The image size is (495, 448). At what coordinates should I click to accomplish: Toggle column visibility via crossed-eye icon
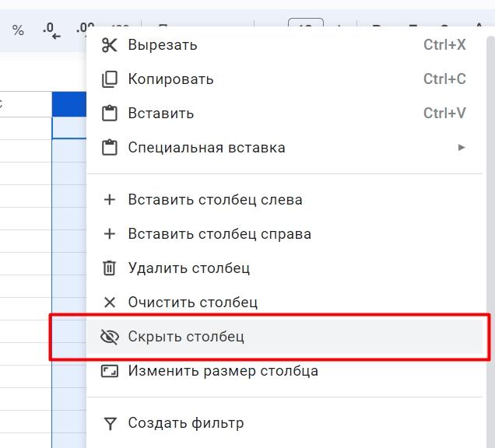[110, 337]
